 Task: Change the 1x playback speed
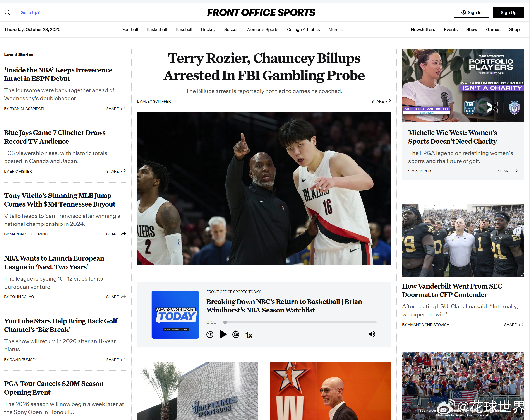point(249,335)
